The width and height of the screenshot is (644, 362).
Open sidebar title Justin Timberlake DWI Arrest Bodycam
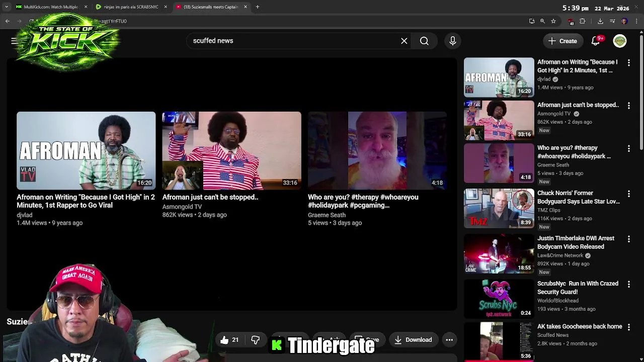[576, 242]
